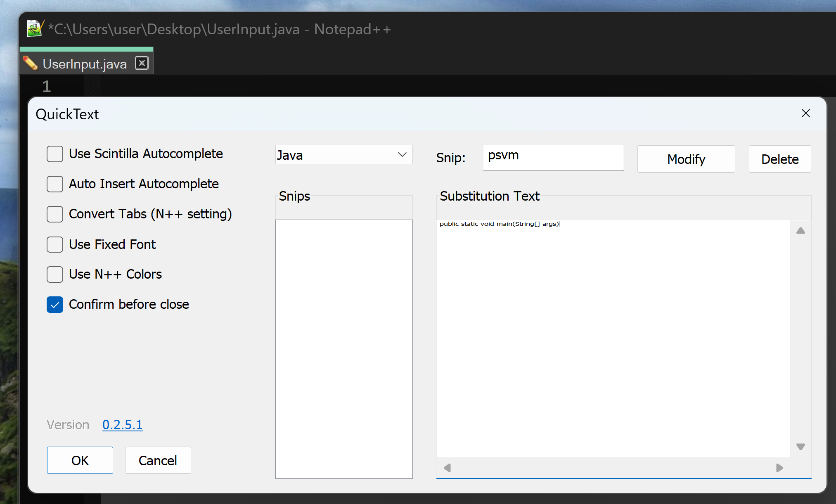Click the Notepad++ application icon in title bar
The height and width of the screenshot is (504, 836).
pyautogui.click(x=35, y=28)
